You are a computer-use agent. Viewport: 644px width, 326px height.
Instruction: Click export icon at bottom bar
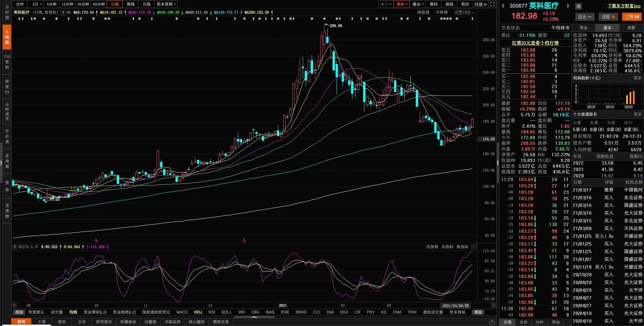492,322
